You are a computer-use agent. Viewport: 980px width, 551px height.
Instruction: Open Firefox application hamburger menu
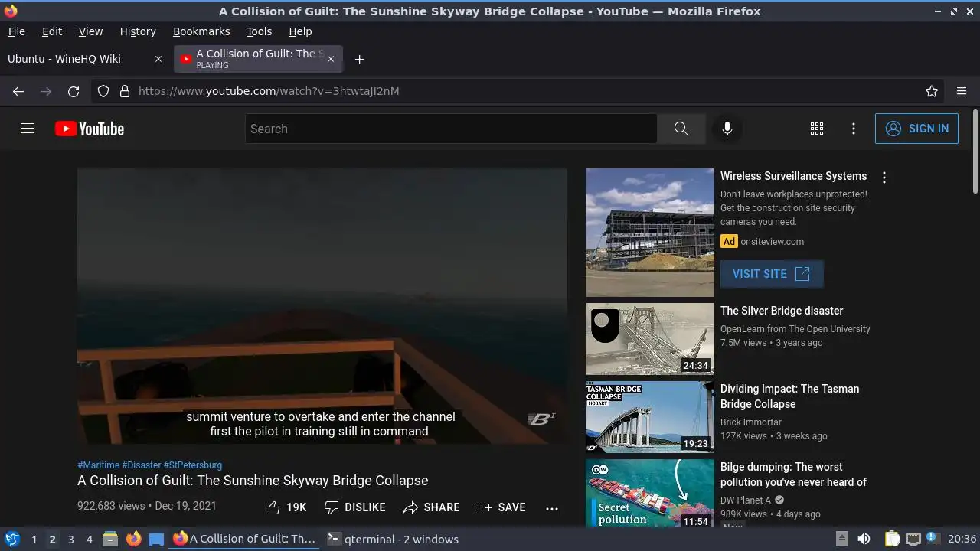click(x=962, y=91)
